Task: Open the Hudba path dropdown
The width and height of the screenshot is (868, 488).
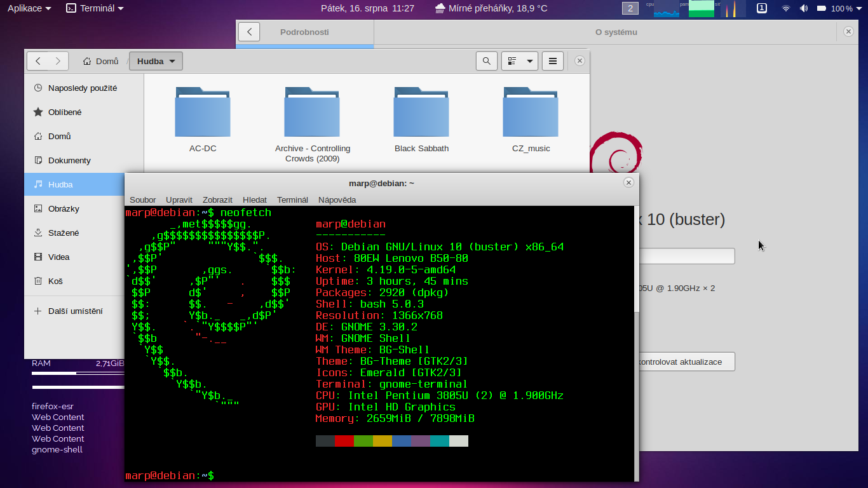Action: 156,61
